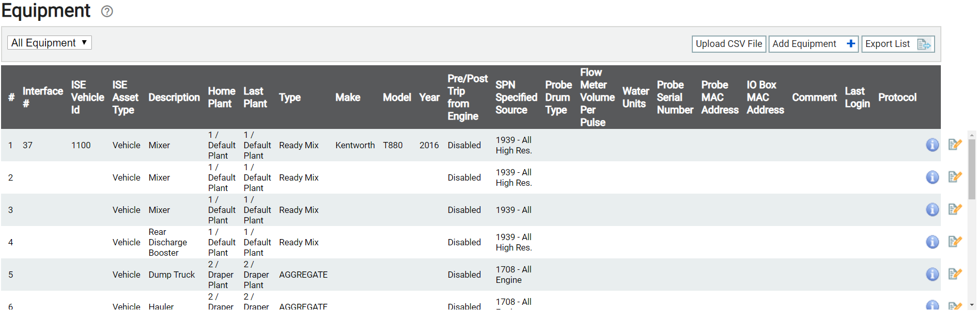Edit row 3 equipment with pencil icon
Screen dimensions: 980x333
click(955, 209)
